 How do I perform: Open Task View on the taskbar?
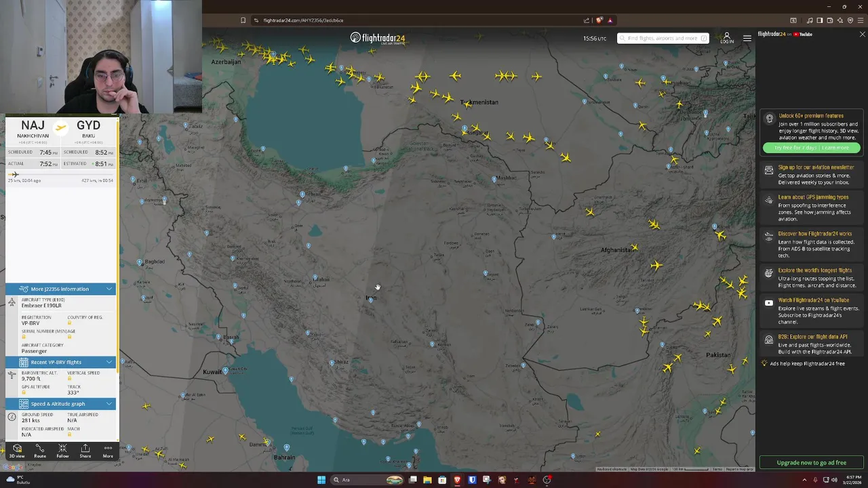click(x=412, y=480)
